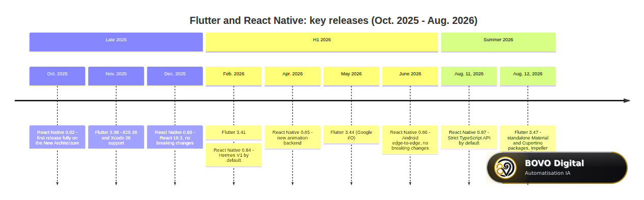Click the Aug. 12, 2026 date marker

tap(528, 76)
